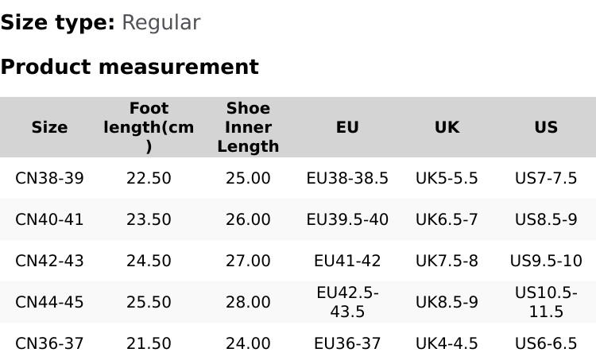Click the Product measurement heading
596x364 pixels.
click(x=130, y=67)
